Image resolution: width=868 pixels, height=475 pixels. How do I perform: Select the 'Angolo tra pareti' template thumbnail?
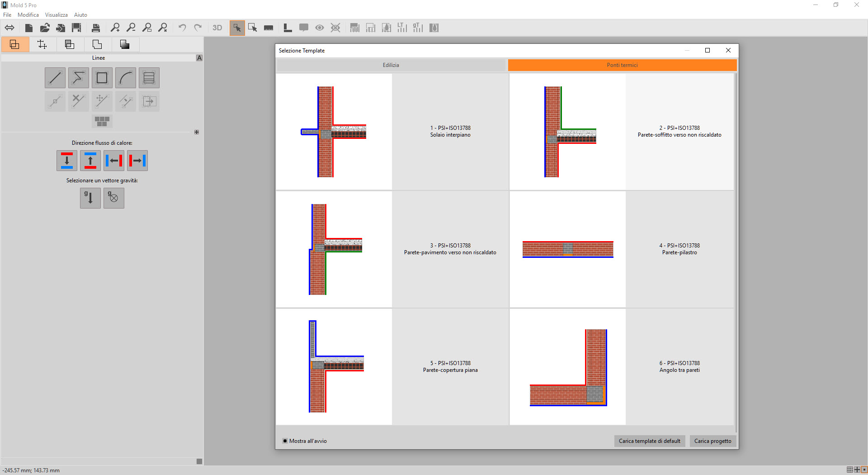coord(568,367)
